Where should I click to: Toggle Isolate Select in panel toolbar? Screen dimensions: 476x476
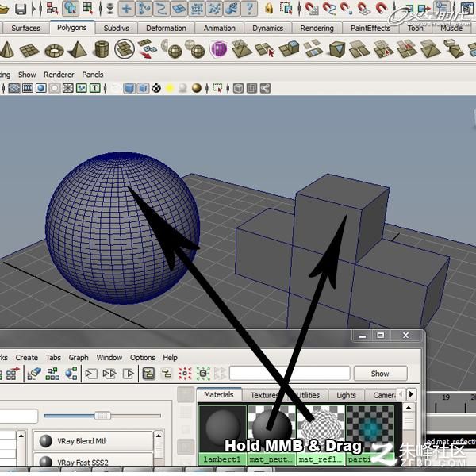tap(217, 88)
